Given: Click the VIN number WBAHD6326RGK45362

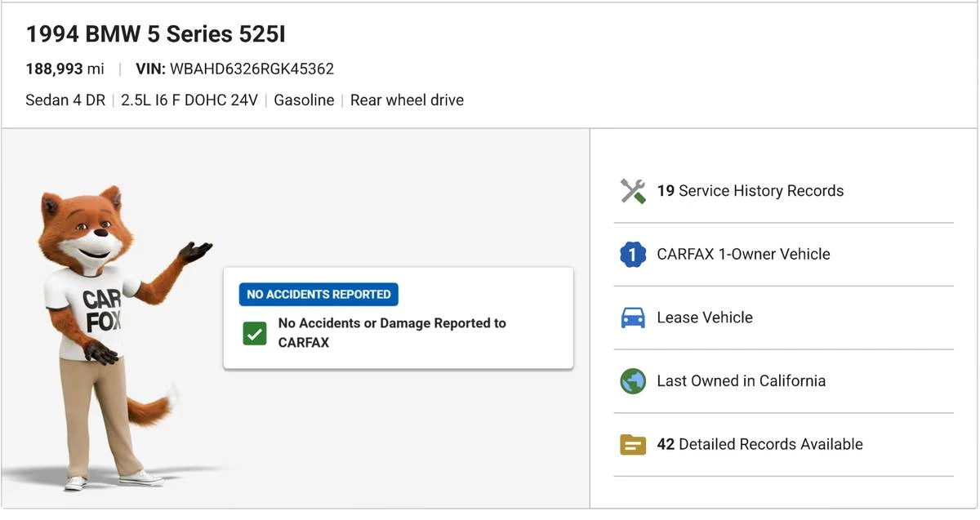Looking at the screenshot, I should point(252,69).
